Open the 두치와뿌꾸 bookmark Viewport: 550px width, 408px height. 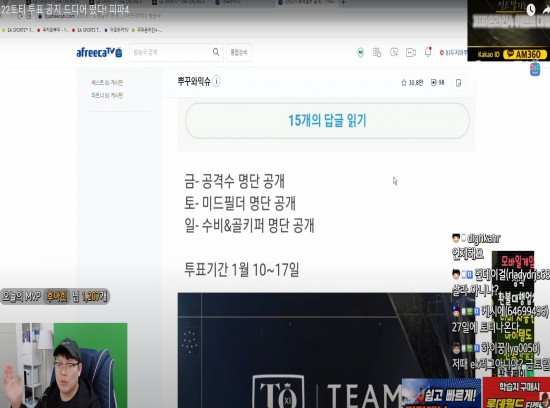coord(54,30)
